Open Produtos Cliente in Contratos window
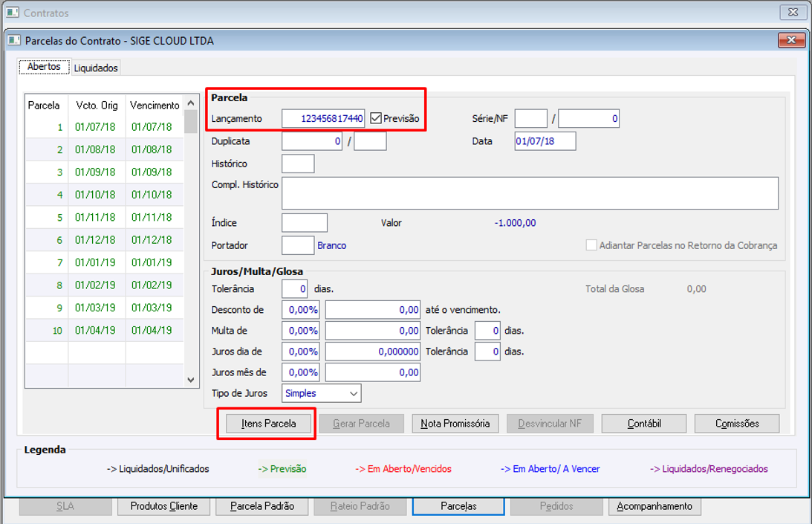Image resolution: width=812 pixels, height=524 pixels. point(163,506)
